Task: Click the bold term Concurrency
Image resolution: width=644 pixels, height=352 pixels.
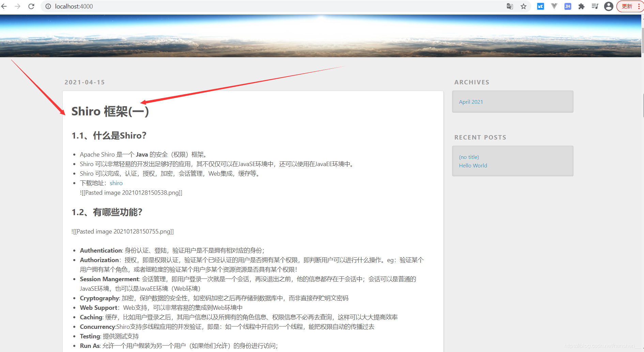Action: click(98, 327)
